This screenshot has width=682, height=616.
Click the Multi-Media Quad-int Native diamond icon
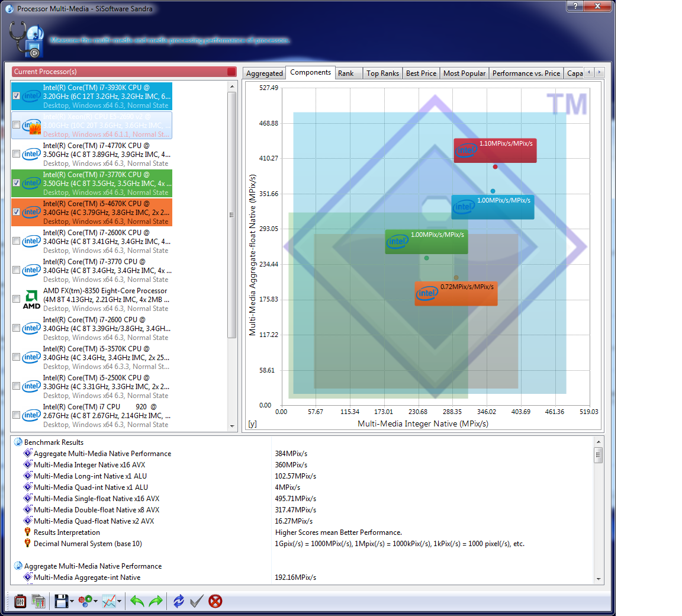28,487
